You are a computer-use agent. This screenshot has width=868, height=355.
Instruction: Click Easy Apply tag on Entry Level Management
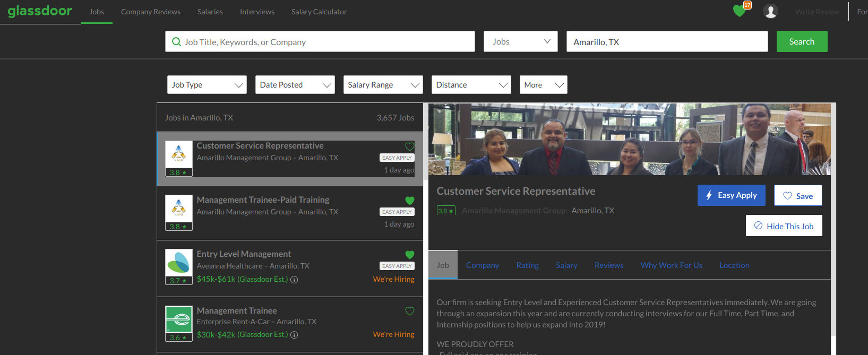point(397,266)
